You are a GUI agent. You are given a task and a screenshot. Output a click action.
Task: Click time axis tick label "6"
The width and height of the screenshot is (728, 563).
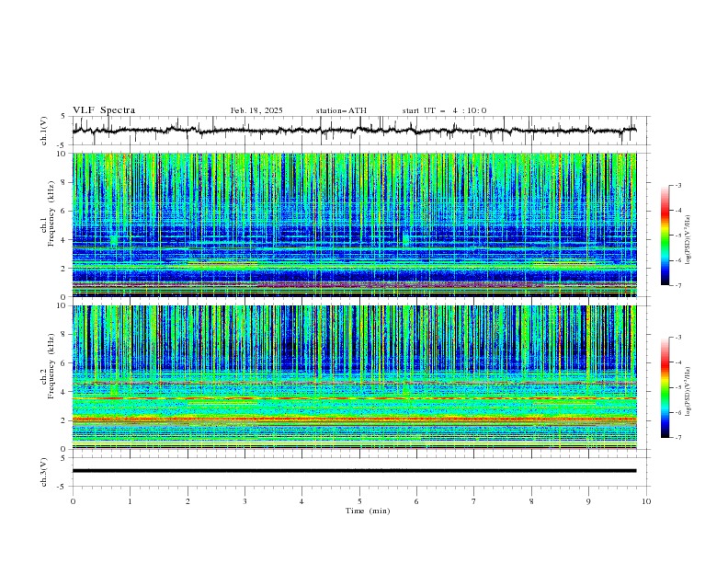coord(416,501)
